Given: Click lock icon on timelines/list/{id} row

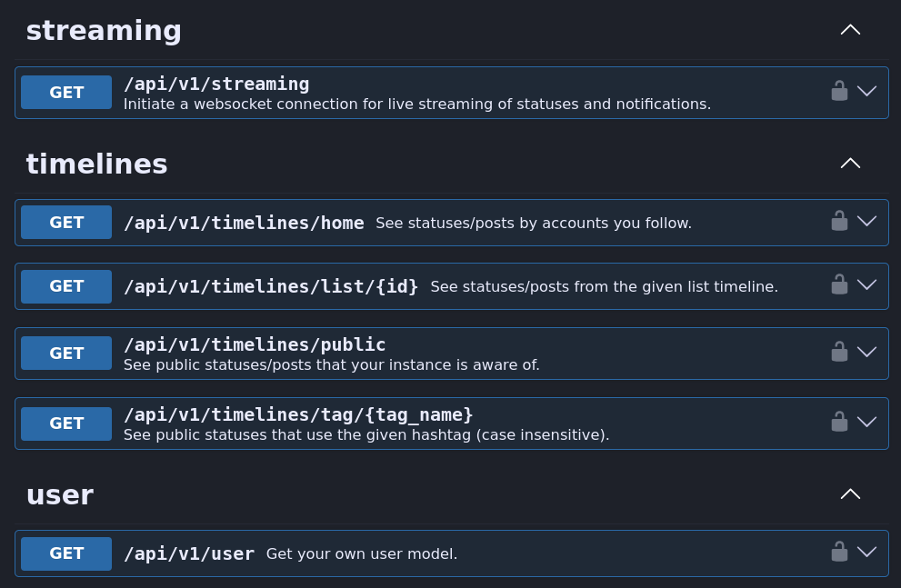Looking at the screenshot, I should click(839, 284).
